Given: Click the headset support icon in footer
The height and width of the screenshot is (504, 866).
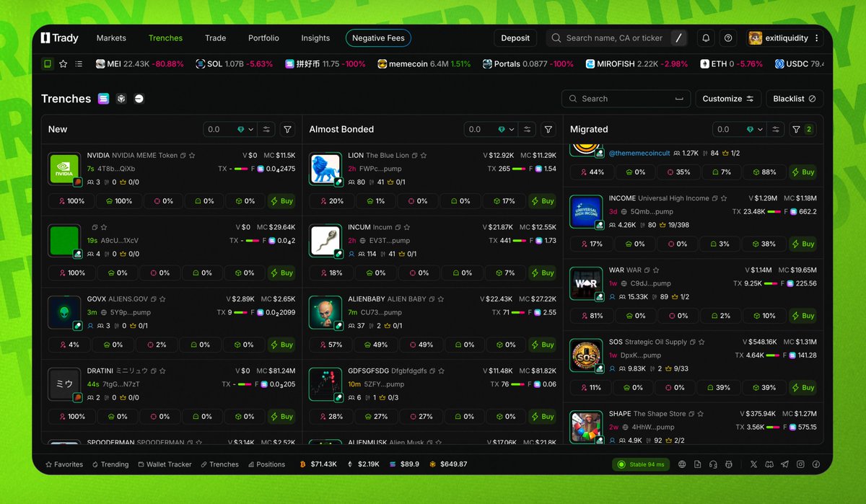Looking at the screenshot, I should 713,464.
